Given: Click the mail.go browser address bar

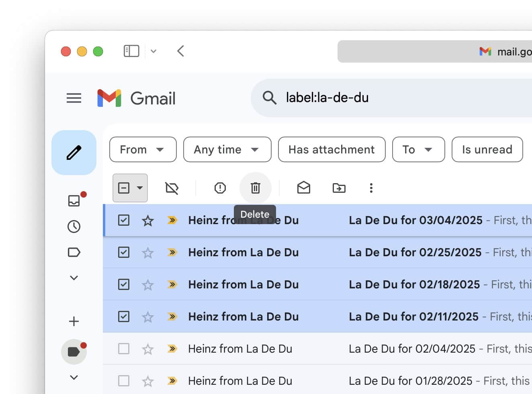Looking at the screenshot, I should [x=435, y=51].
